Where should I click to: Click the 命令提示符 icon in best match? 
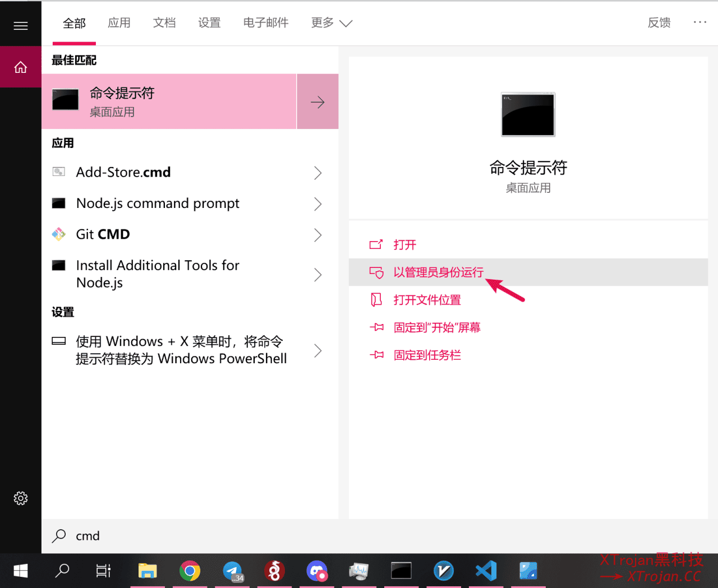point(65,100)
